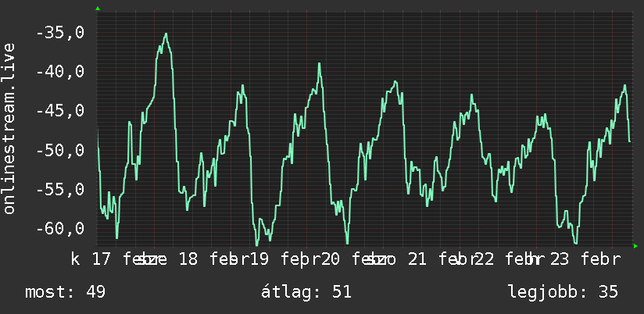Click the 'most: 49' current value
644x314 pixels.
point(66,292)
